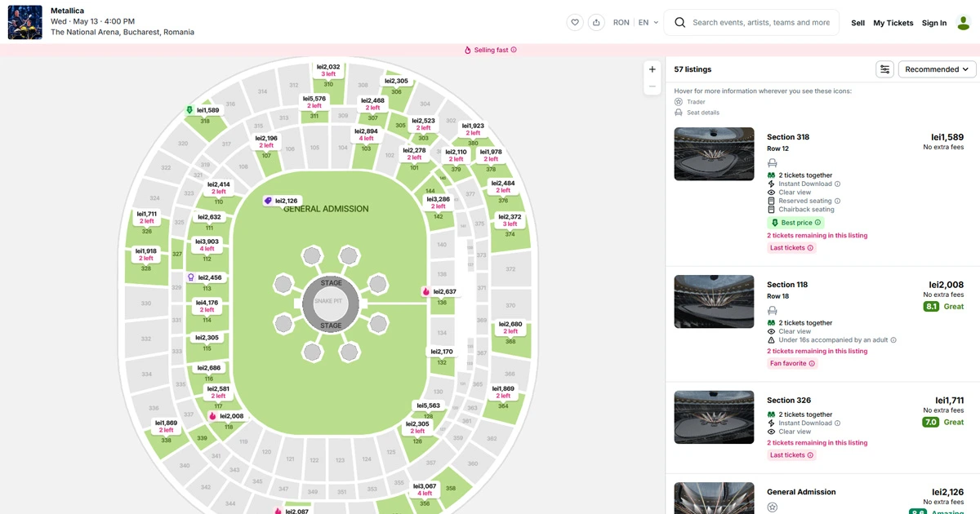Toggle the heart favorite icon for this event
The image size is (980, 514).
pos(575,22)
